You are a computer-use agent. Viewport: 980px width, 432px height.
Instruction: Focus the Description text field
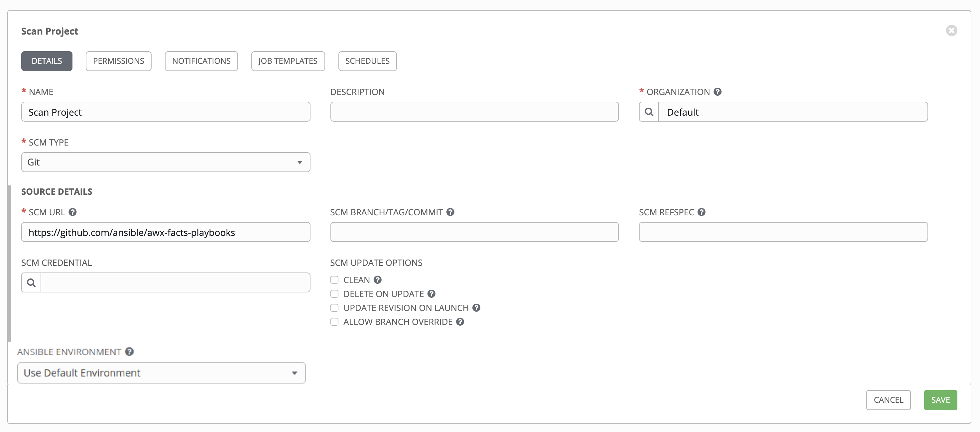tap(474, 112)
